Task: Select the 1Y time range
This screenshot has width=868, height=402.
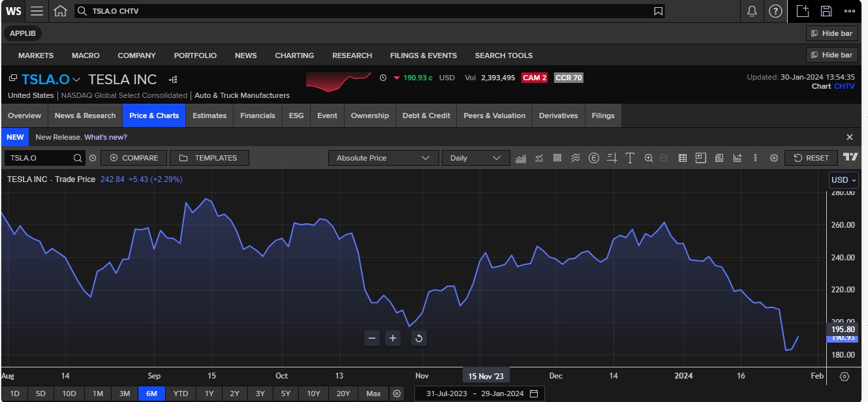Action: (209, 394)
